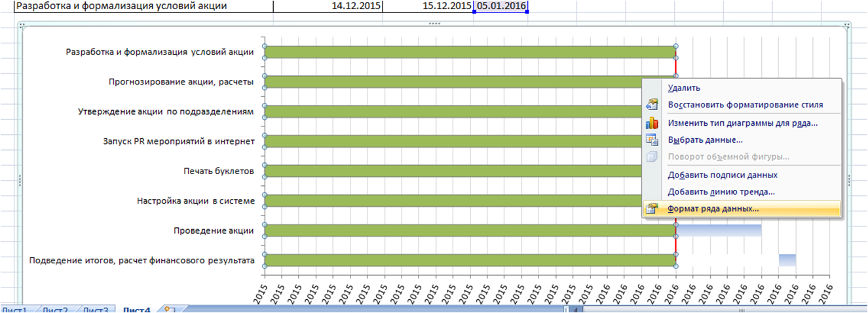868x313 pixels.
Task: Click the blue bar in Проведение акции row
Action: coord(719,230)
